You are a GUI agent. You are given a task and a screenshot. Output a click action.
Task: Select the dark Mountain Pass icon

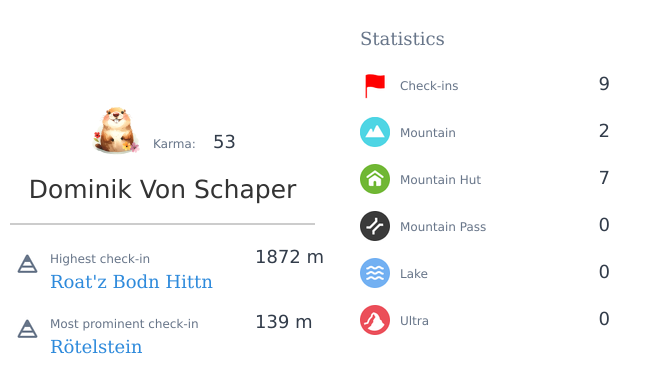(375, 226)
